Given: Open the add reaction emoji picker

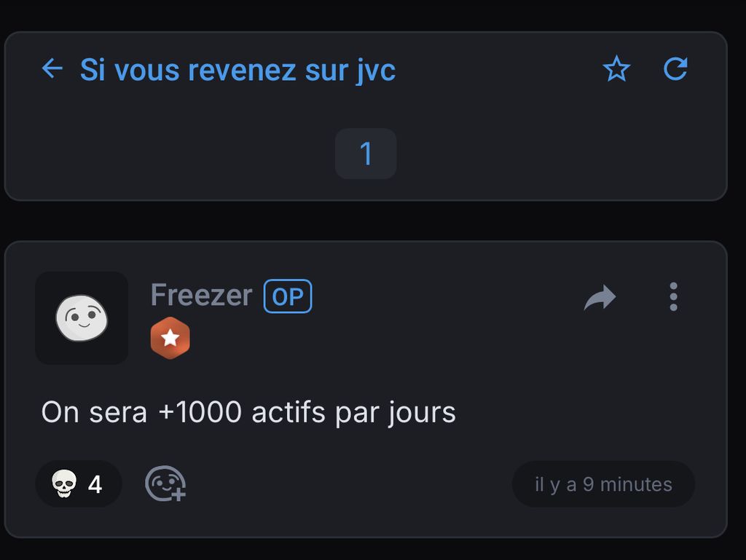Looking at the screenshot, I should [165, 484].
